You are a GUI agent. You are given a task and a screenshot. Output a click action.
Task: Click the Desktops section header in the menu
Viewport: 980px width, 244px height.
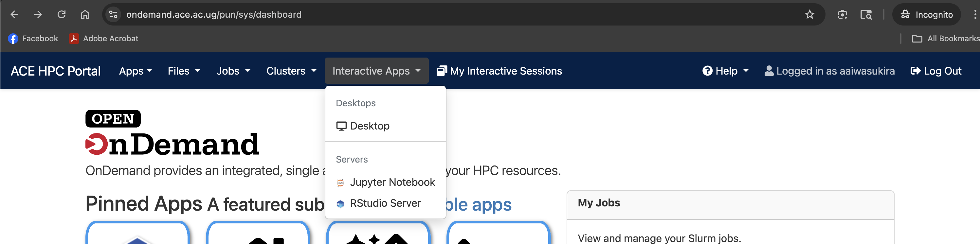click(x=356, y=103)
